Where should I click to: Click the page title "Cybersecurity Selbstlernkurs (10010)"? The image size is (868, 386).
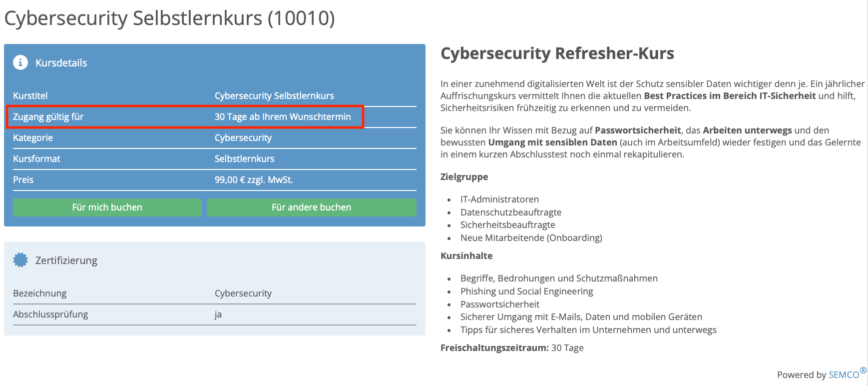(x=169, y=18)
